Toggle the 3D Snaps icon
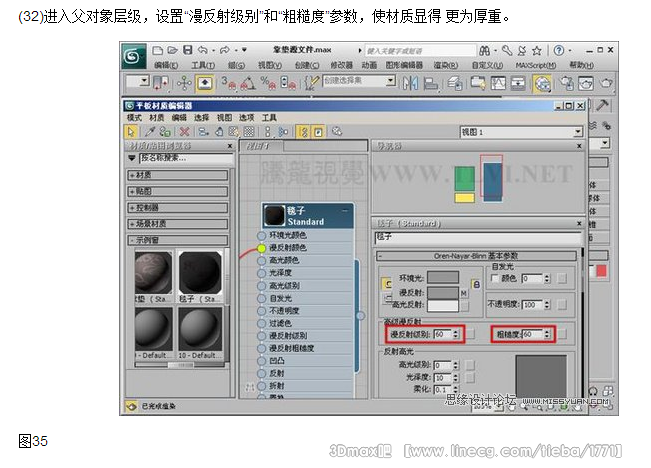Screen dimensions: 651x468 pyautogui.click(x=228, y=83)
